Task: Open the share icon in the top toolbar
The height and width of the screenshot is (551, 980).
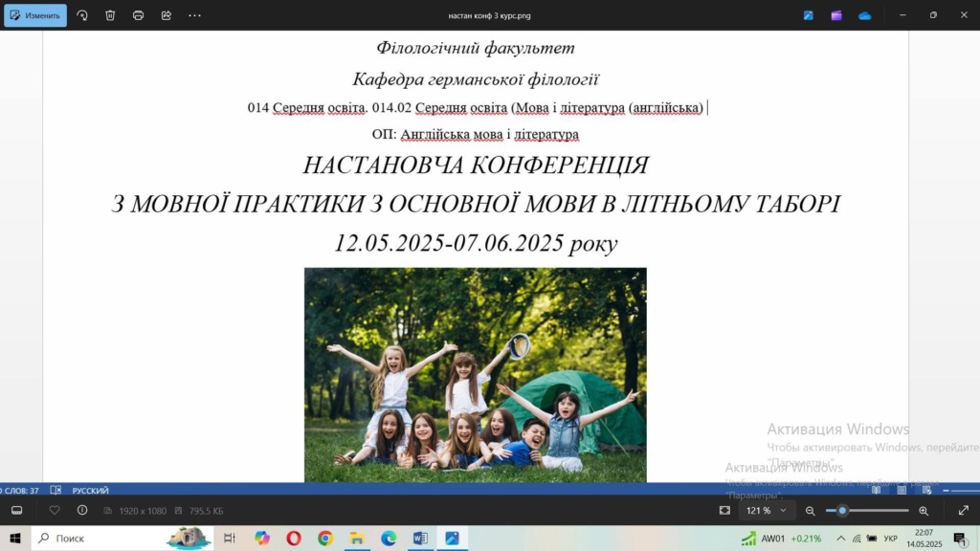Action: click(167, 15)
